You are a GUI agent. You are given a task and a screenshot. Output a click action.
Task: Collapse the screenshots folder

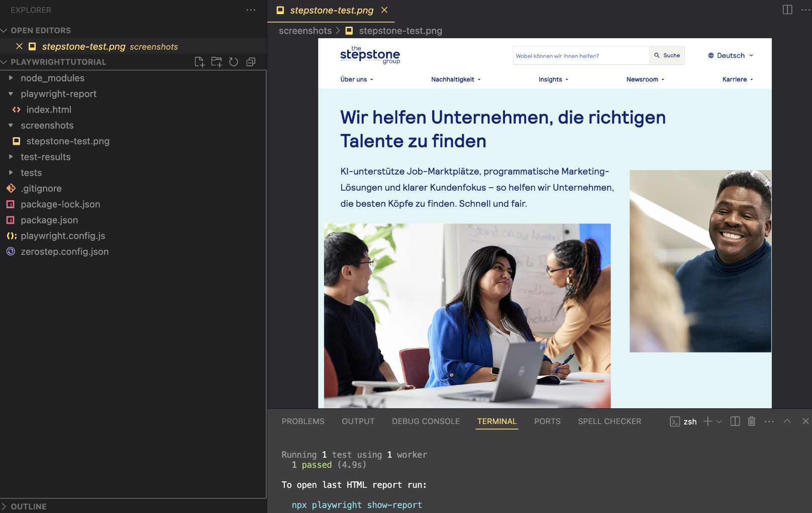click(x=133, y=125)
